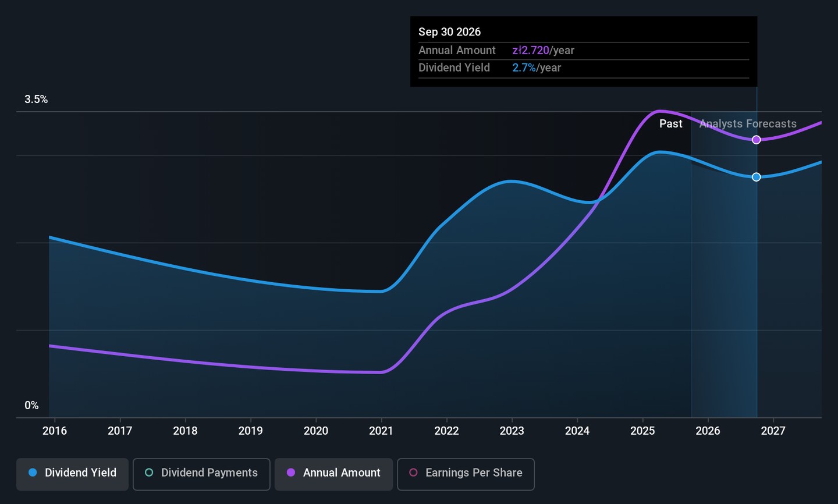Click the Analysts Forecasts label
This screenshot has width=838, height=504.
pos(748,124)
